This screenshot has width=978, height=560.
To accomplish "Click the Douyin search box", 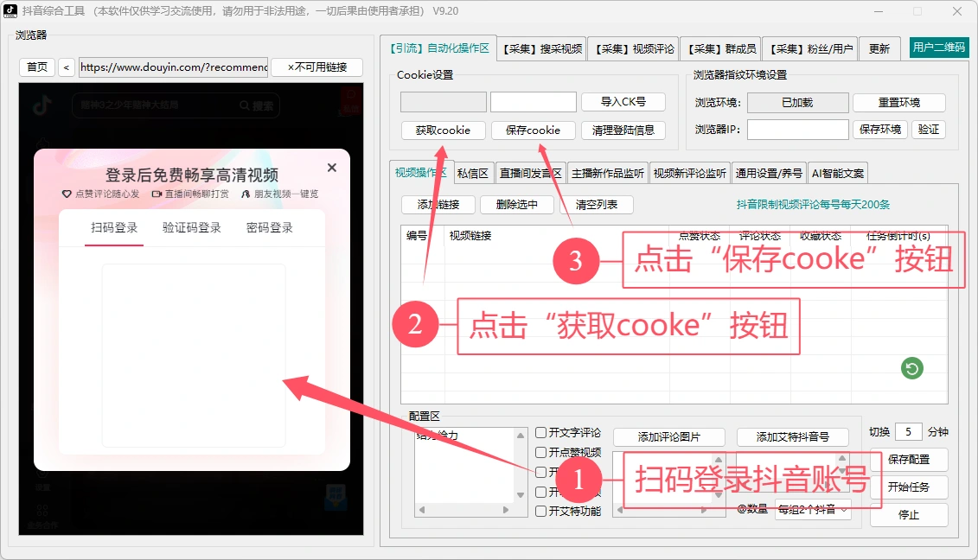I will click(176, 105).
